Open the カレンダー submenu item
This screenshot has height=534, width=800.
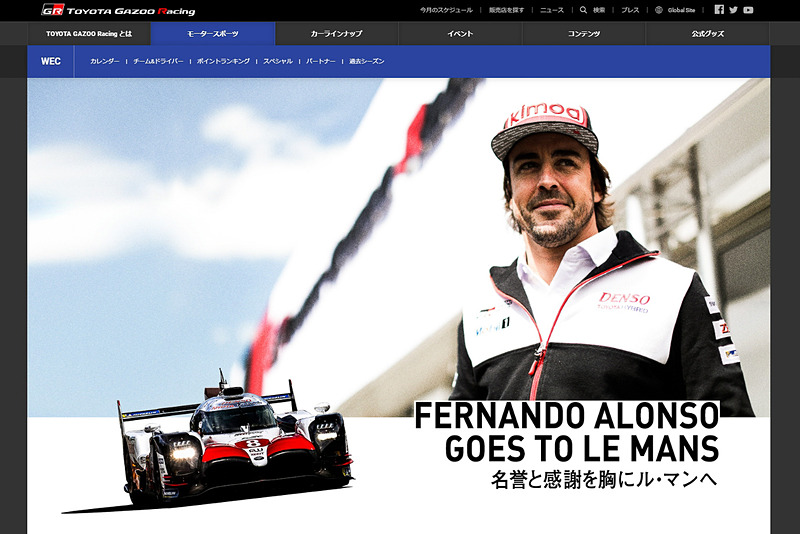point(105,61)
